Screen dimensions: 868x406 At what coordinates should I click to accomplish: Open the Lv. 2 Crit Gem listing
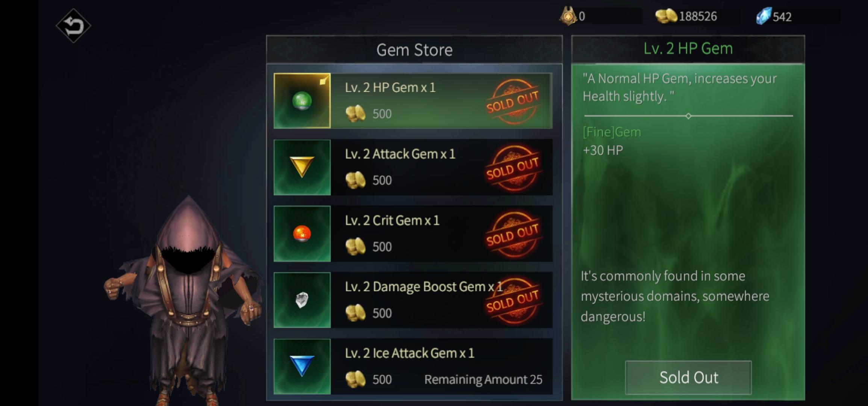tap(413, 234)
